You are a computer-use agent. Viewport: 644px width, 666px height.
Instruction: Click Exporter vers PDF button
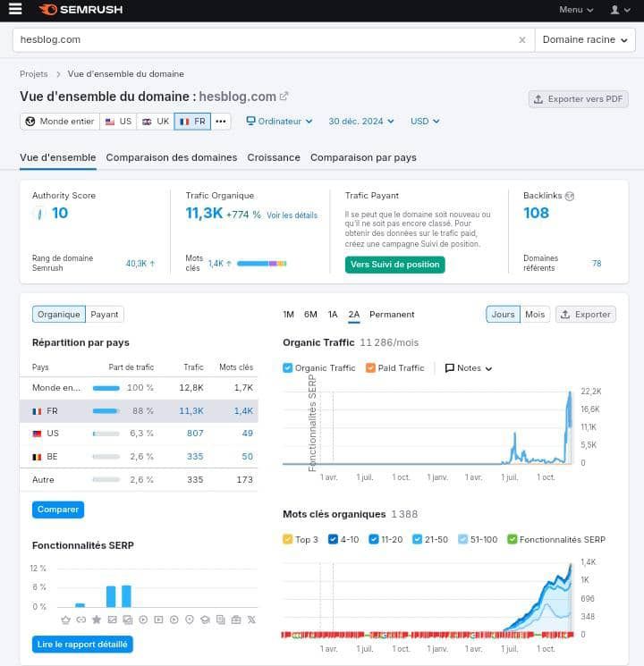(579, 99)
